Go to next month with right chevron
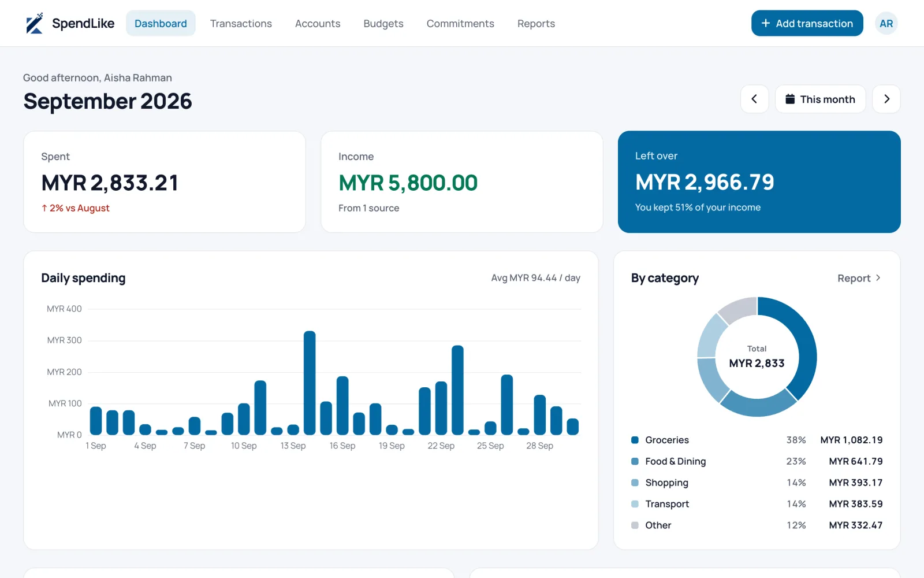The height and width of the screenshot is (578, 924). point(886,99)
